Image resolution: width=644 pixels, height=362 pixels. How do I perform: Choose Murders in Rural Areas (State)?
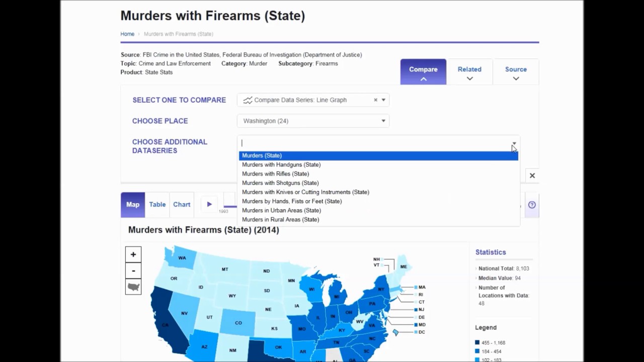[280, 219]
